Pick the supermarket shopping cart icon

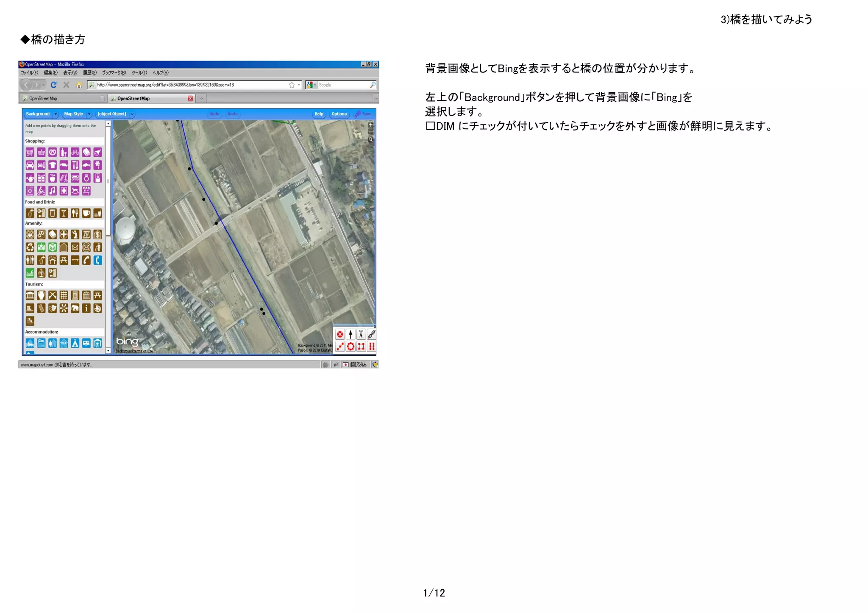point(30,153)
